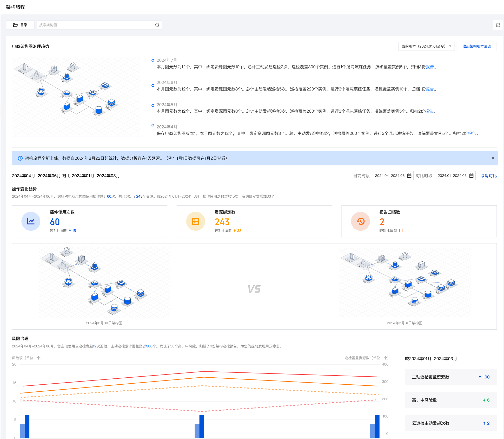Click the highlighted 12 in 风险治理 summary
504x439 pixels.
click(95, 346)
